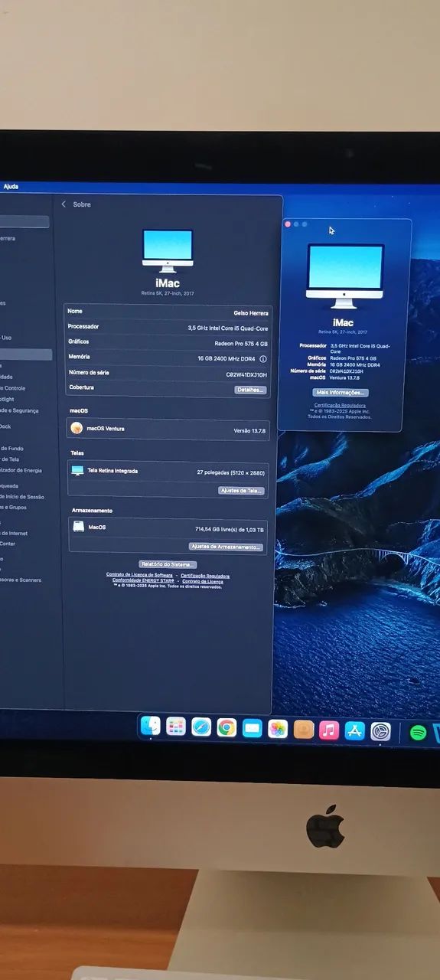Open Launchpad in the Dock
440x980 pixels.
pos(176,727)
